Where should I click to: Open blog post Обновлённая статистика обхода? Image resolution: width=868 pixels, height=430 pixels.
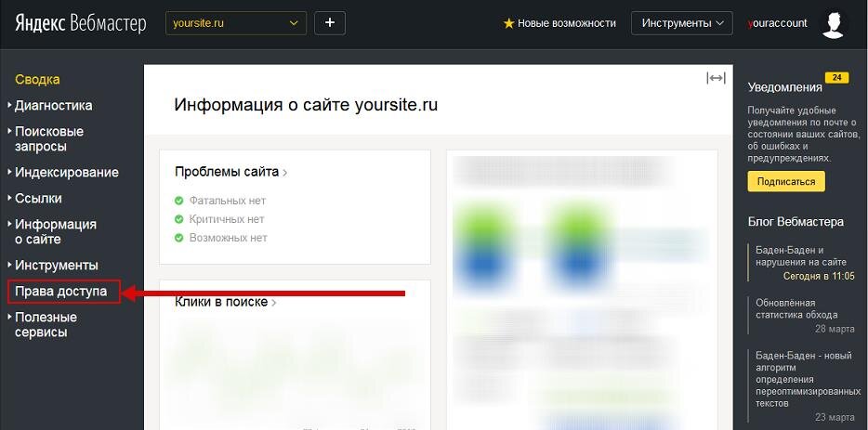pyautogui.click(x=796, y=309)
